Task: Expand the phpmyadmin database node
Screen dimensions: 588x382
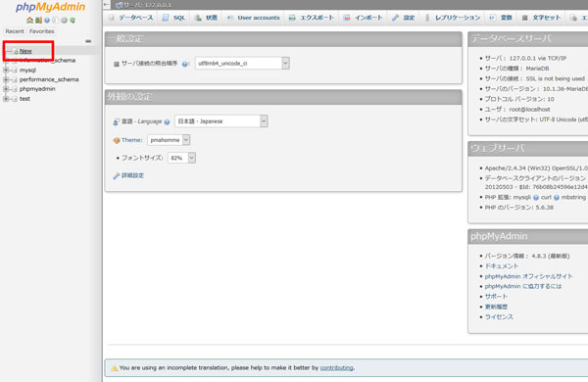Action: pyautogui.click(x=6, y=89)
